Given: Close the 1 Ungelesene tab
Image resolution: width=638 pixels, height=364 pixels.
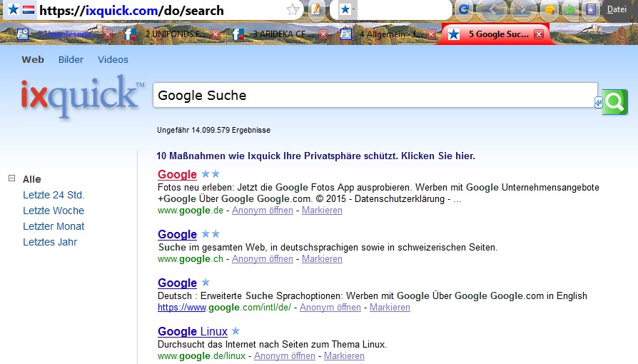Looking at the screenshot, I should tap(108, 34).
